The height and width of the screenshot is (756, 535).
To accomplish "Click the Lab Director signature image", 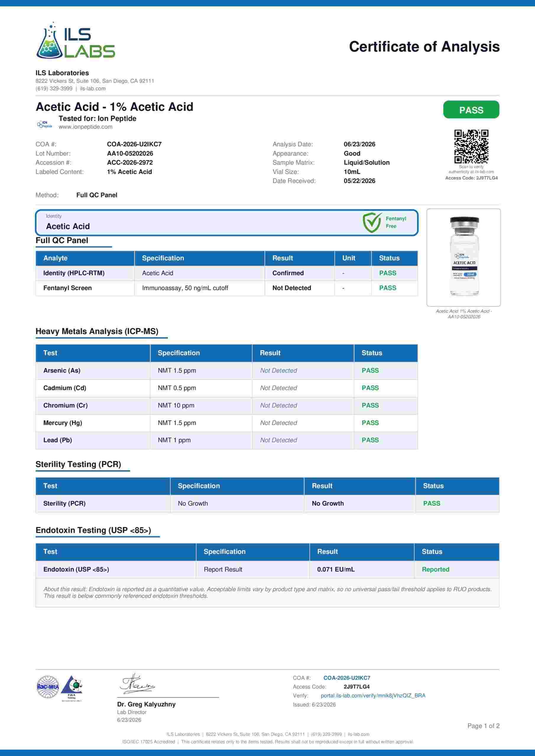I will pos(137,684).
